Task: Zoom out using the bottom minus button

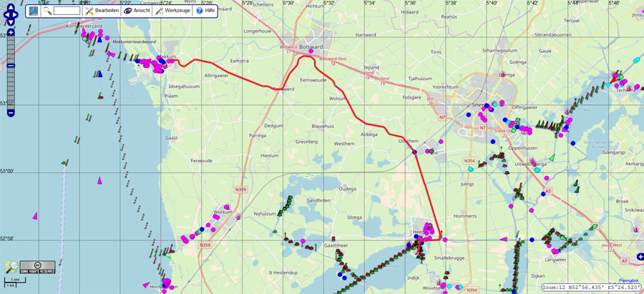Action: (x=11, y=111)
